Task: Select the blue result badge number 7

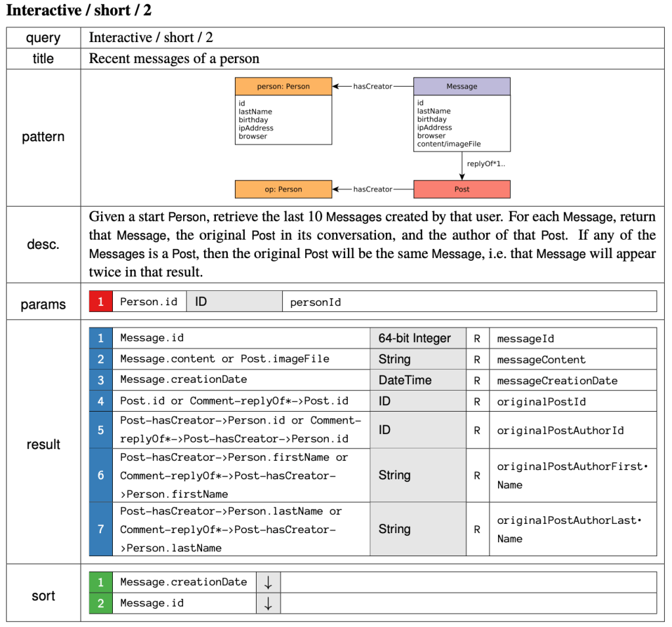Action: (x=100, y=529)
